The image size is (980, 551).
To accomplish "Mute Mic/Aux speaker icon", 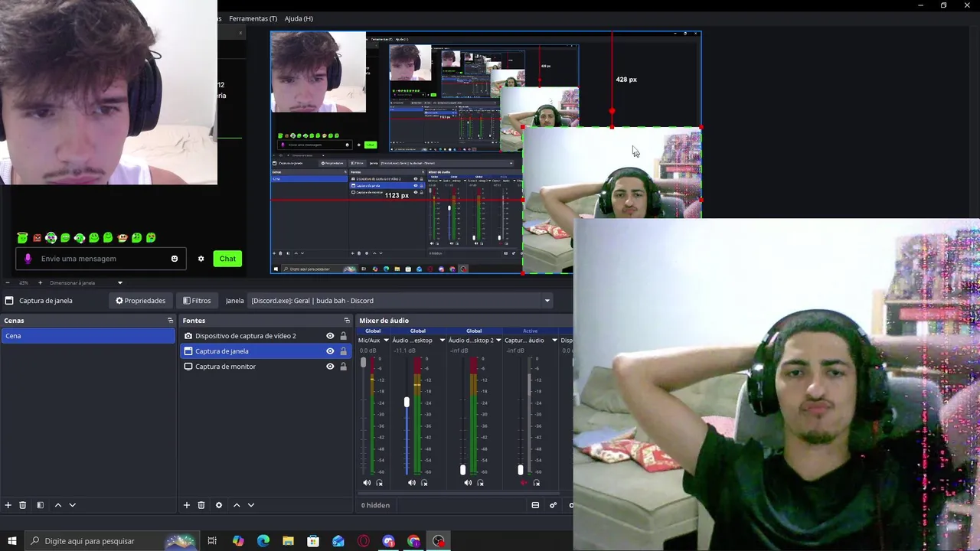I will point(366,483).
